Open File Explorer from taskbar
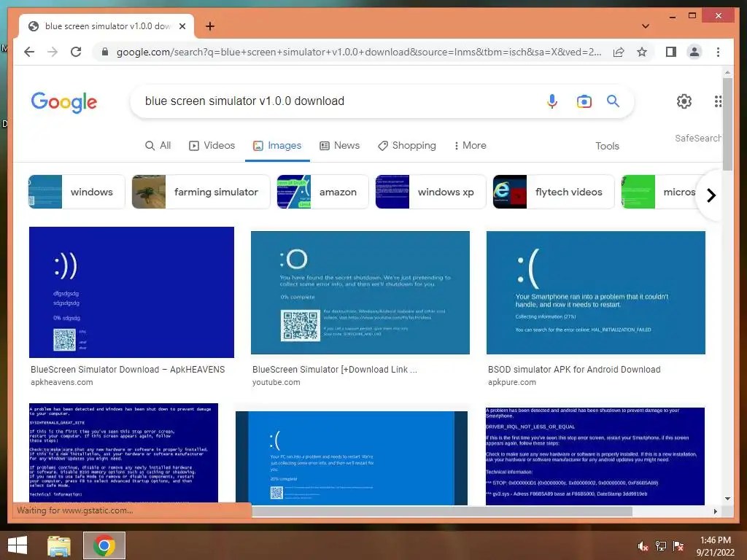The image size is (747, 560). pyautogui.click(x=59, y=545)
